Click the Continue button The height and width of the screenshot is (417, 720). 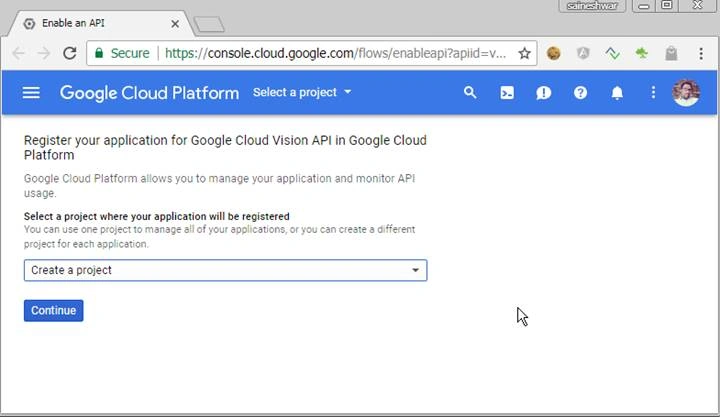click(x=54, y=310)
